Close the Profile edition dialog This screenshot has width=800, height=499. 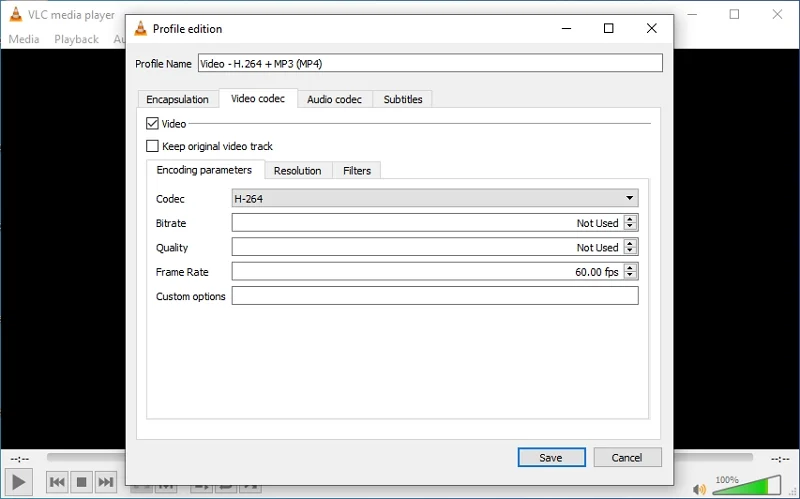[652, 29]
